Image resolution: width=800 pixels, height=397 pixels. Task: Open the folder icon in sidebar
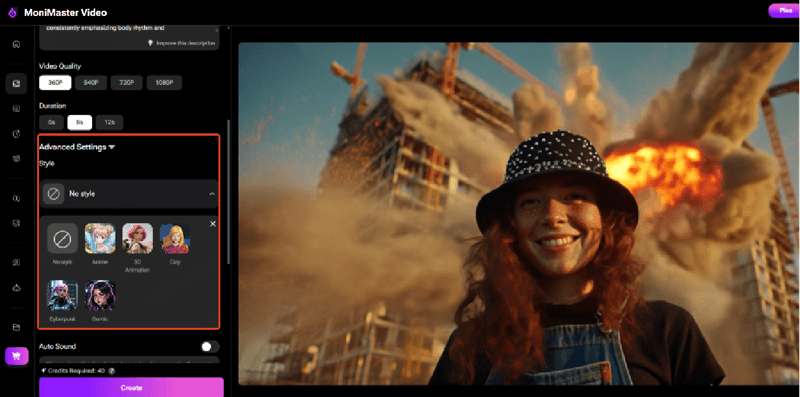pyautogui.click(x=16, y=327)
